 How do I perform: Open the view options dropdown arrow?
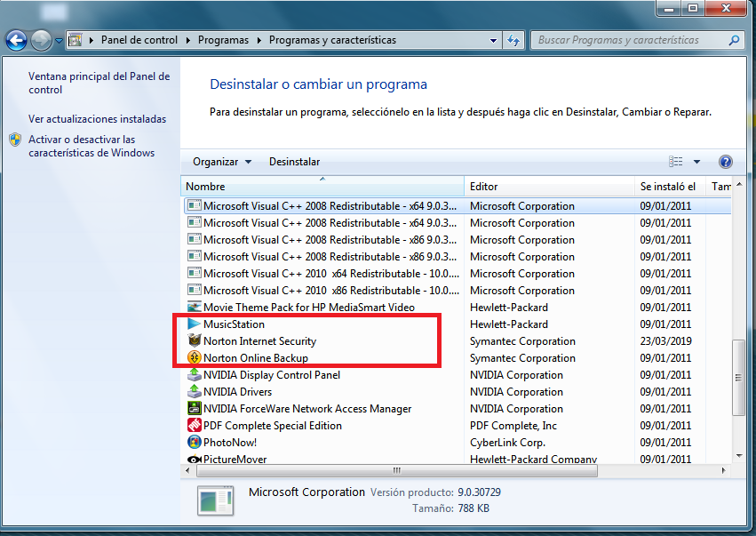coord(696,162)
